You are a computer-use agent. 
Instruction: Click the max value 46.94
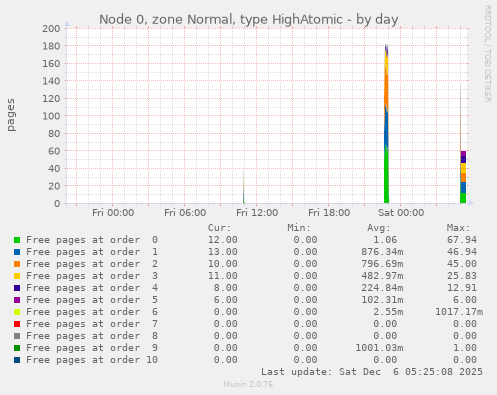point(462,252)
